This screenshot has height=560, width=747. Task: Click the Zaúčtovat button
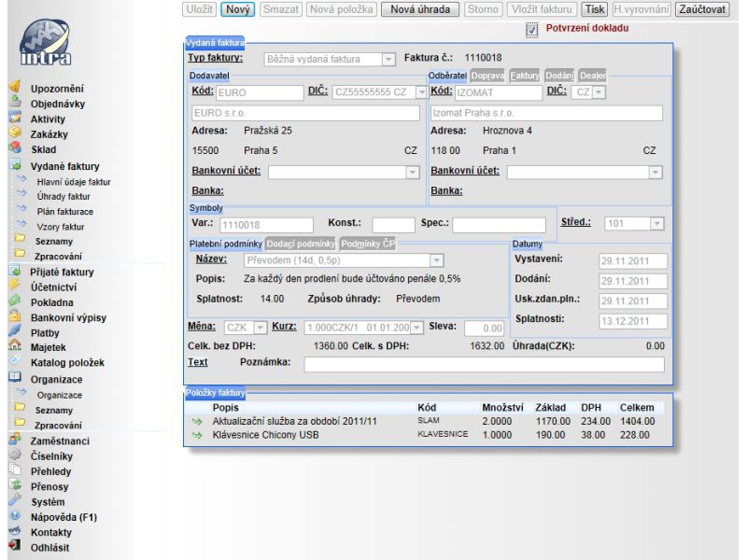tap(702, 9)
